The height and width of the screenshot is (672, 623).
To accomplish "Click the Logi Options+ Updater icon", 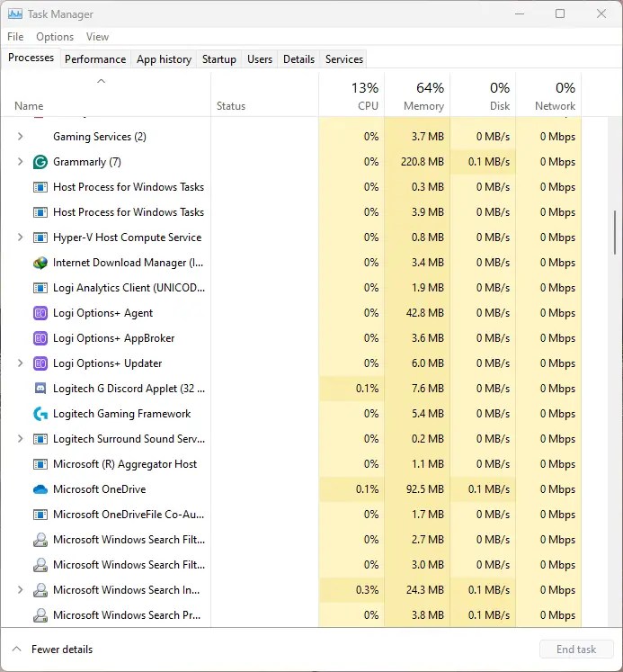I will pyautogui.click(x=40, y=363).
